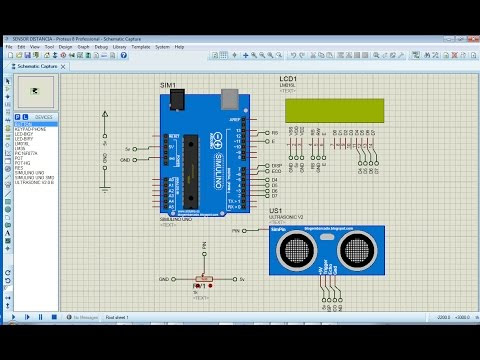Select LED-BIRY in devices list
The width and height of the screenshot is (480, 360).
(24, 139)
